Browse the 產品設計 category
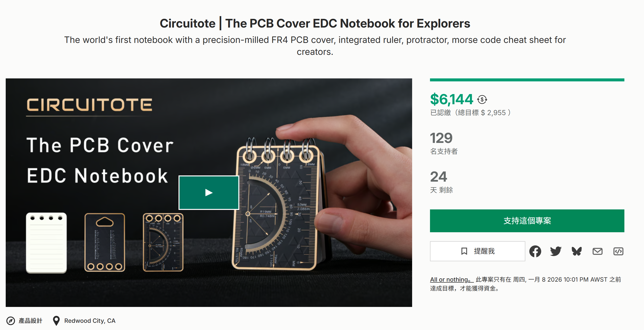The width and height of the screenshot is (644, 330). coord(30,321)
